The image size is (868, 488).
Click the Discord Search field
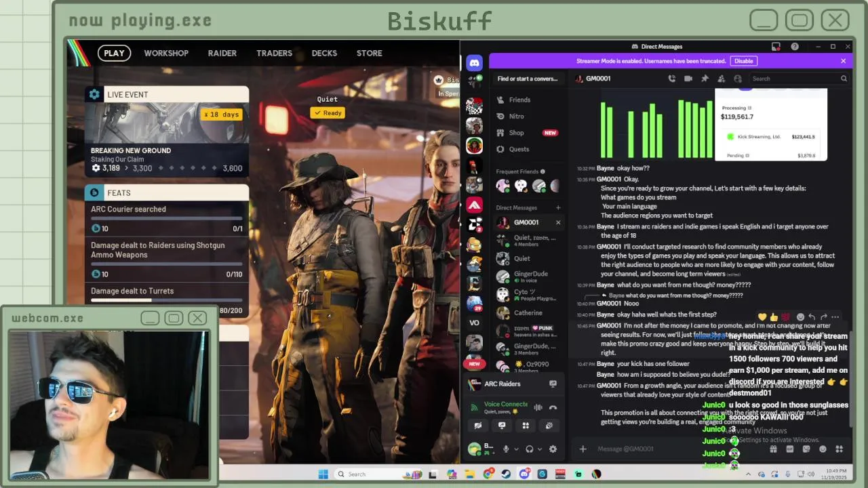tap(800, 79)
